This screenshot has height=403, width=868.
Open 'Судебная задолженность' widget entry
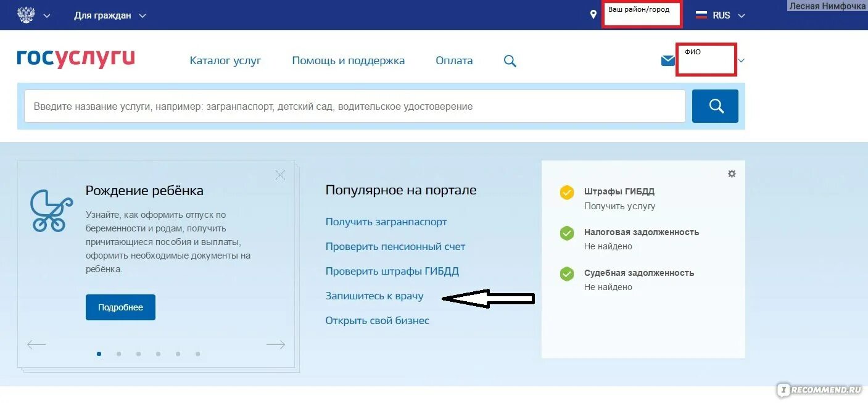tap(639, 273)
